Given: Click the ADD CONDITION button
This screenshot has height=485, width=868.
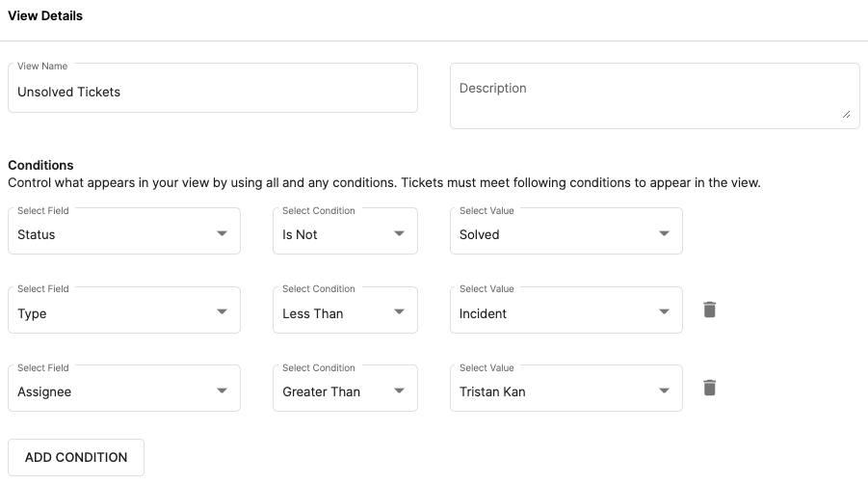Looking at the screenshot, I should click(76, 457).
